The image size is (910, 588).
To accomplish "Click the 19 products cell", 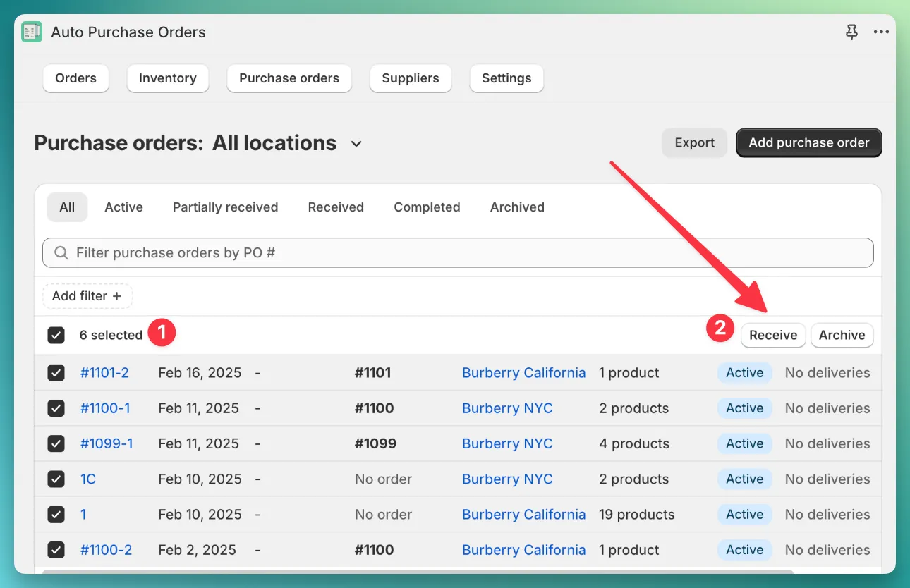I will (x=636, y=514).
